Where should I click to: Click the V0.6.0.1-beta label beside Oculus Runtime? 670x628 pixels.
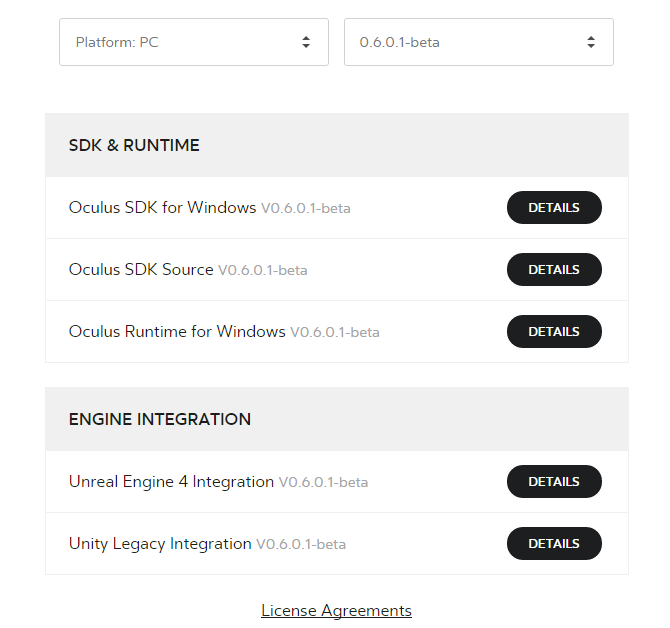[x=335, y=333]
